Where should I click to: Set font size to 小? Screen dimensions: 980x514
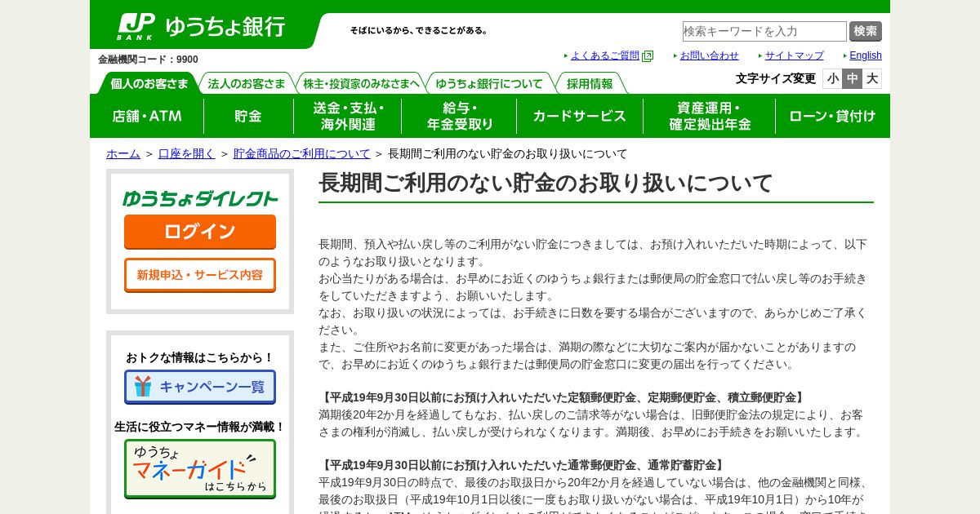[833, 78]
